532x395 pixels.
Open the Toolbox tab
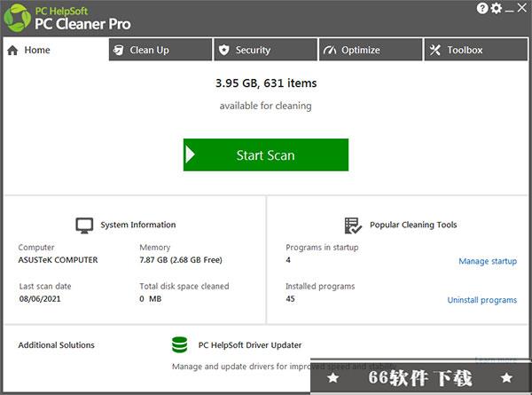point(476,50)
